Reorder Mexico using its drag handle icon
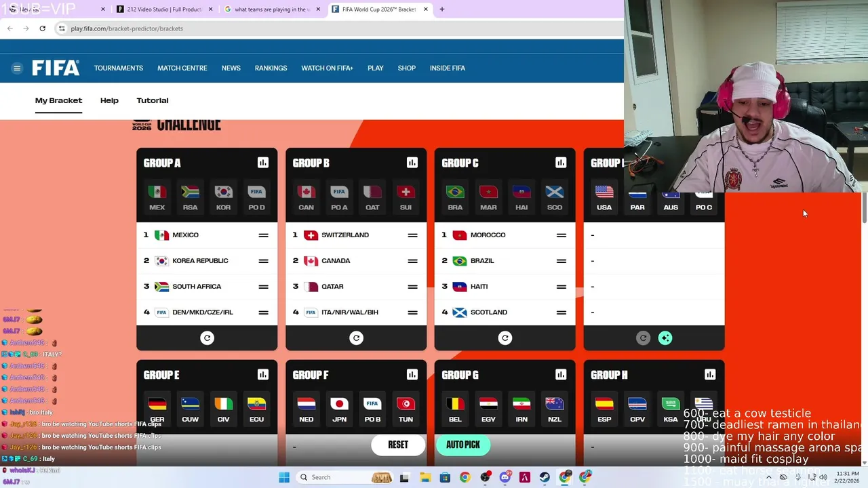The height and width of the screenshot is (488, 868). tap(263, 235)
